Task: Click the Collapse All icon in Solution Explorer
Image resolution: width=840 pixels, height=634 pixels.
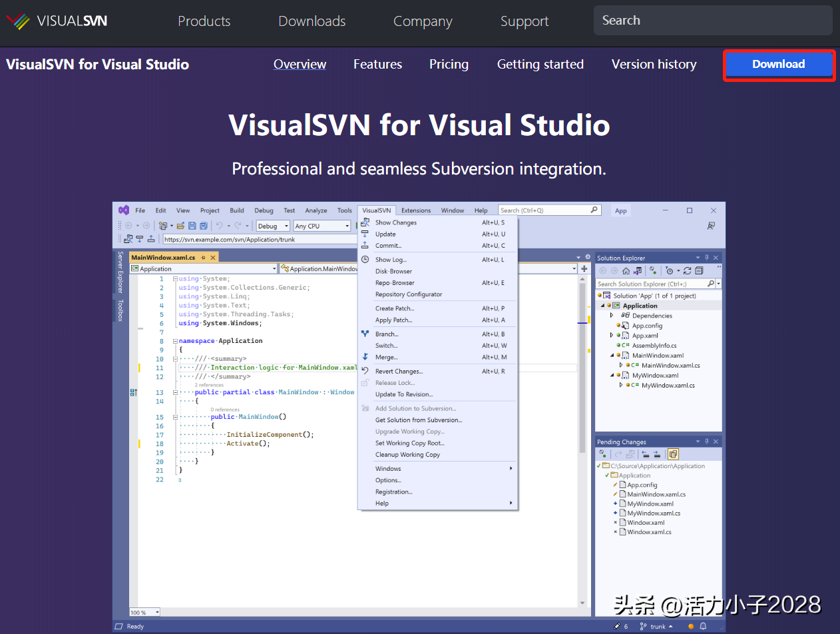Action: (699, 270)
